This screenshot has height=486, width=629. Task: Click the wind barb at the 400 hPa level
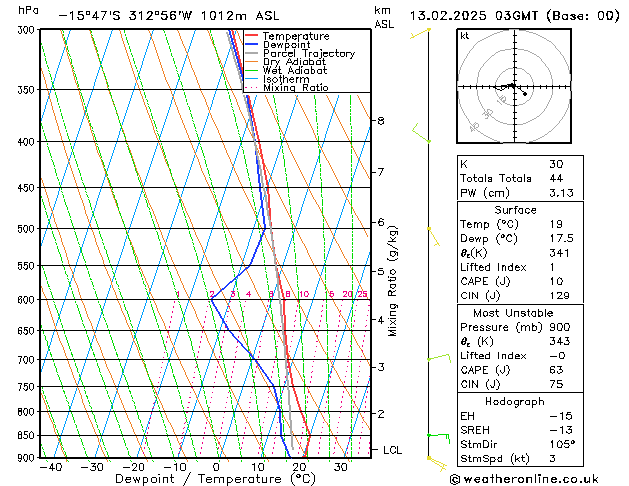pyautogui.click(x=421, y=133)
